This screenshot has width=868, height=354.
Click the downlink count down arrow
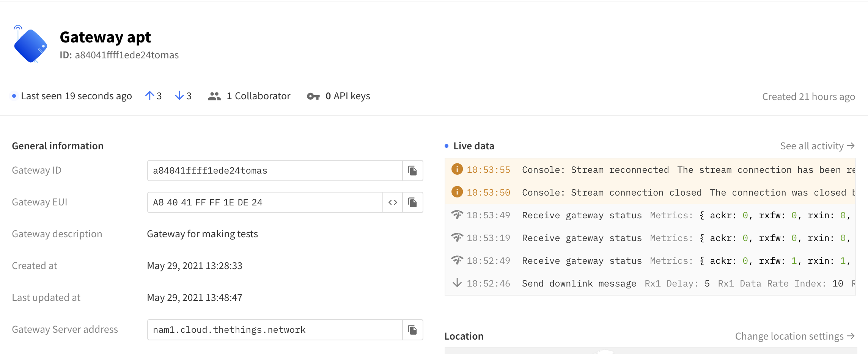point(179,96)
